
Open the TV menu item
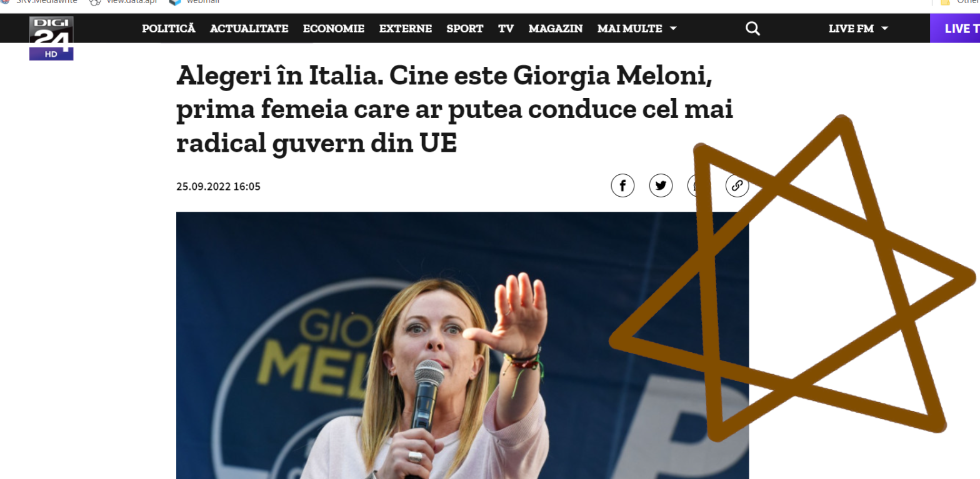pyautogui.click(x=506, y=29)
